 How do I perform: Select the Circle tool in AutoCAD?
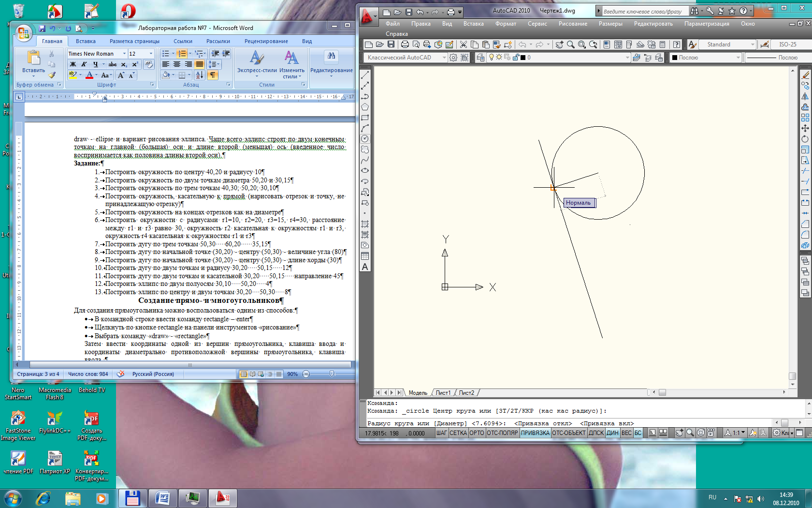point(365,139)
